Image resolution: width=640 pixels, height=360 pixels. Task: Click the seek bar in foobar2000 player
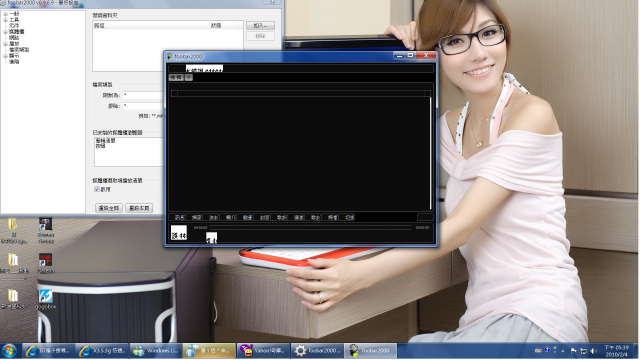311,227
